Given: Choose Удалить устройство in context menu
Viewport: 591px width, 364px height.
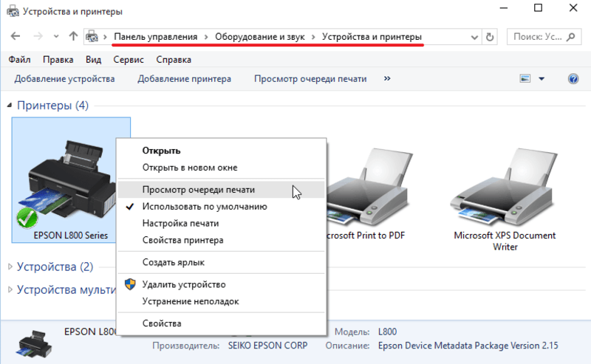Looking at the screenshot, I should 221,284.
